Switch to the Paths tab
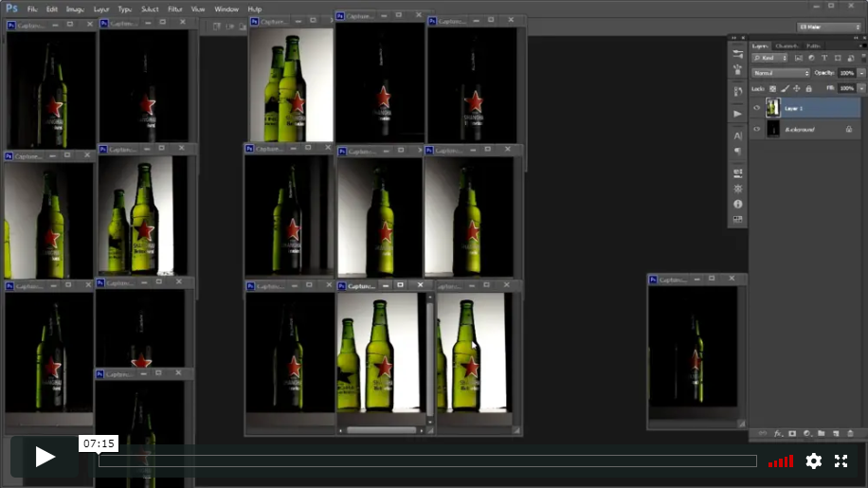 (x=813, y=45)
